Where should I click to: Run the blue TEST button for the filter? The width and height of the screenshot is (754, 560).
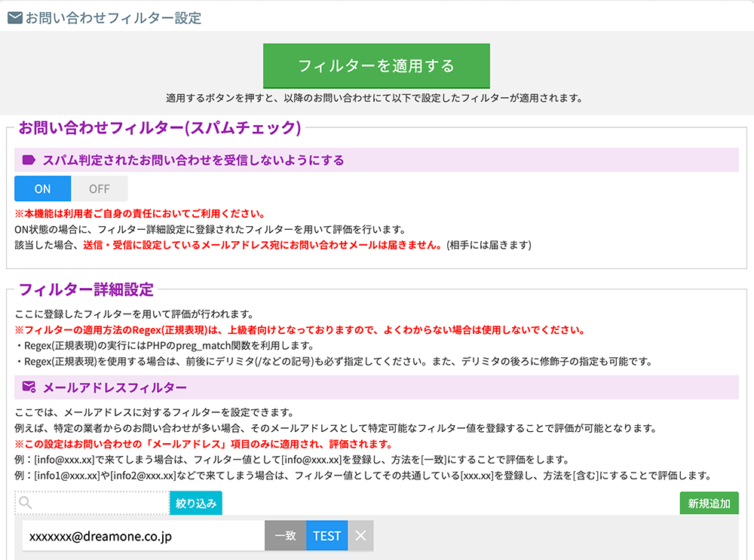[326, 536]
